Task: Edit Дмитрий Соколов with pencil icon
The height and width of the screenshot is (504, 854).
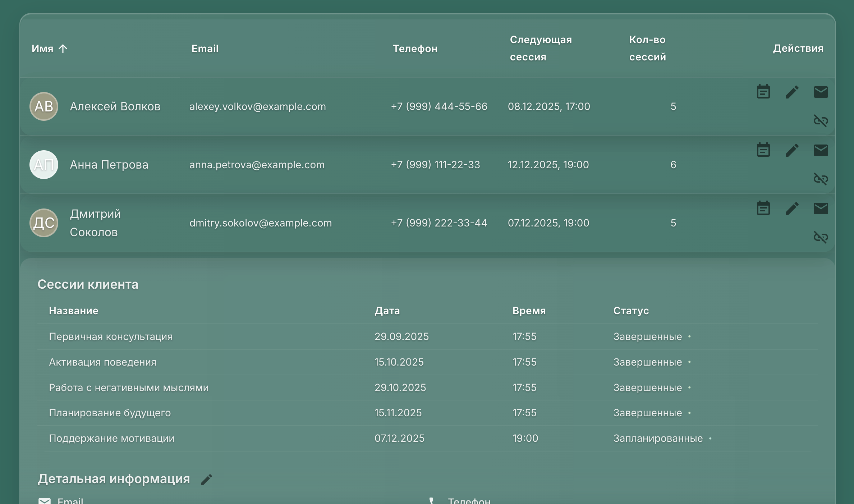Action: (792, 209)
